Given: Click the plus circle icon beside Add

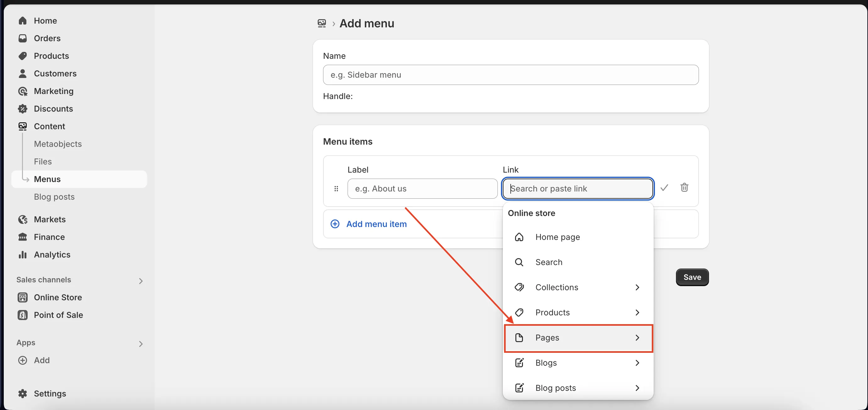Looking at the screenshot, I should click(x=23, y=360).
